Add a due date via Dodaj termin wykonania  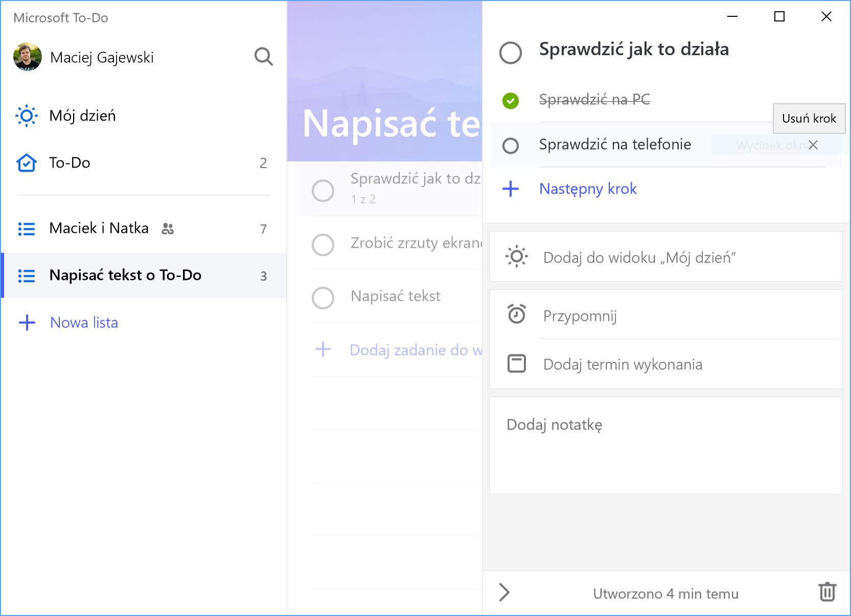click(665, 364)
